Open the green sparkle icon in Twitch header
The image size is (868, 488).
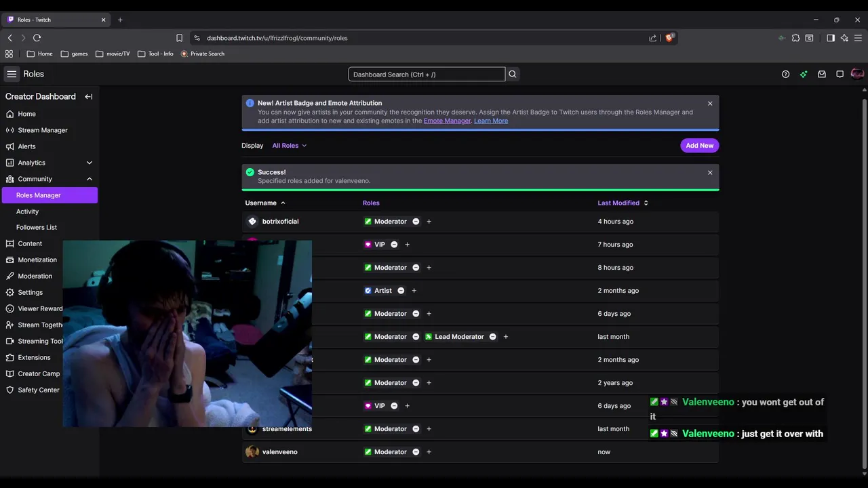tap(804, 75)
